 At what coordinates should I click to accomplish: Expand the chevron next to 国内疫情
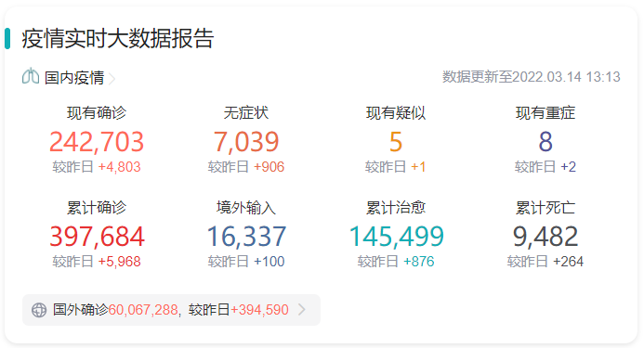[112, 78]
